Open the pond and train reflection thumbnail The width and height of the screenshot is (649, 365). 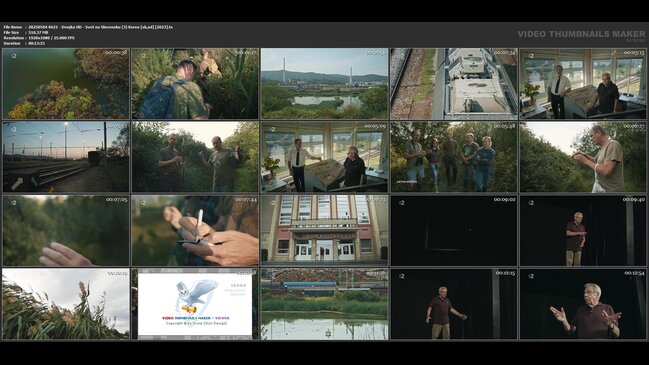pos(324,304)
